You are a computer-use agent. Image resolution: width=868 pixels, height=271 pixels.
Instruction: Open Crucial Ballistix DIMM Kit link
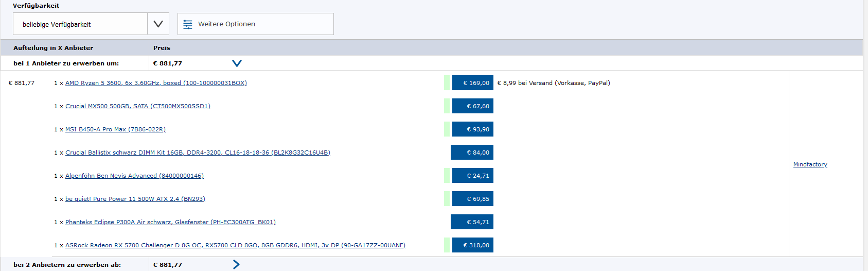[198, 153]
